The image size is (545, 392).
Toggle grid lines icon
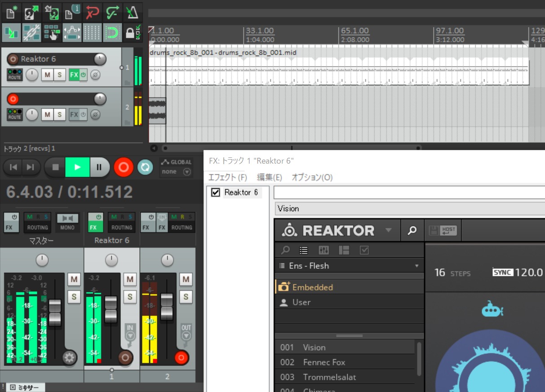point(92,33)
